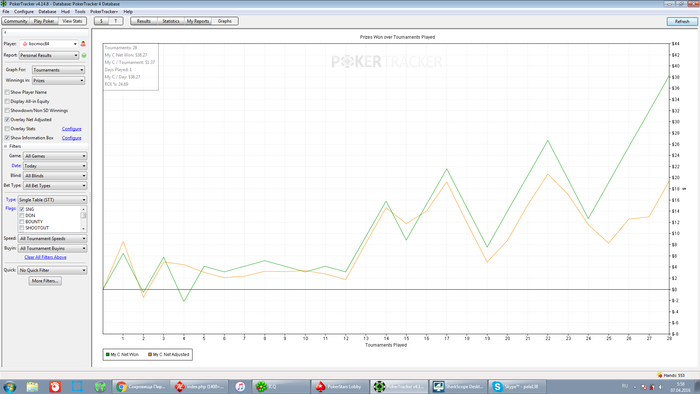Open the Report dropdown showing Personal Results
Viewport: 700px width, 394px height.
click(49, 55)
